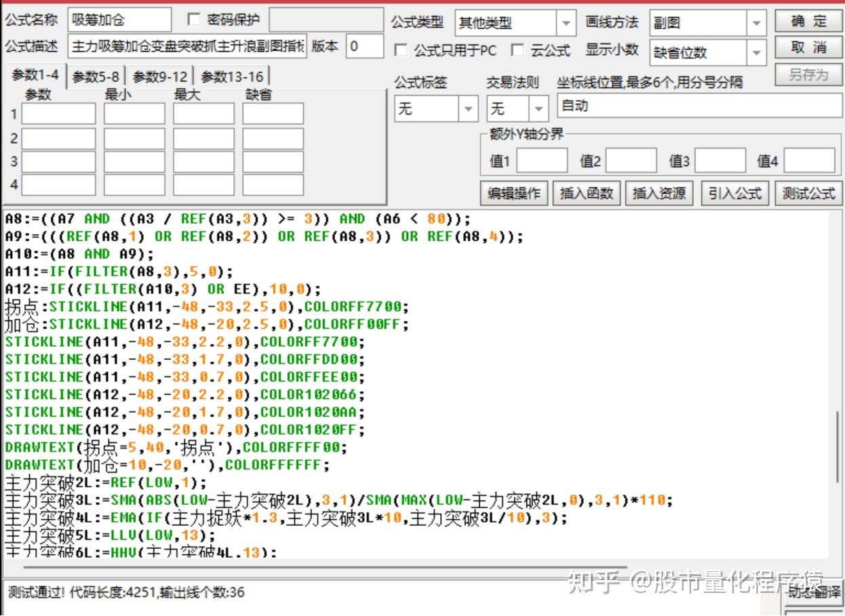The width and height of the screenshot is (845, 616).
Task: Click the 坐标线位置 field showing 自动
Action: (699, 106)
